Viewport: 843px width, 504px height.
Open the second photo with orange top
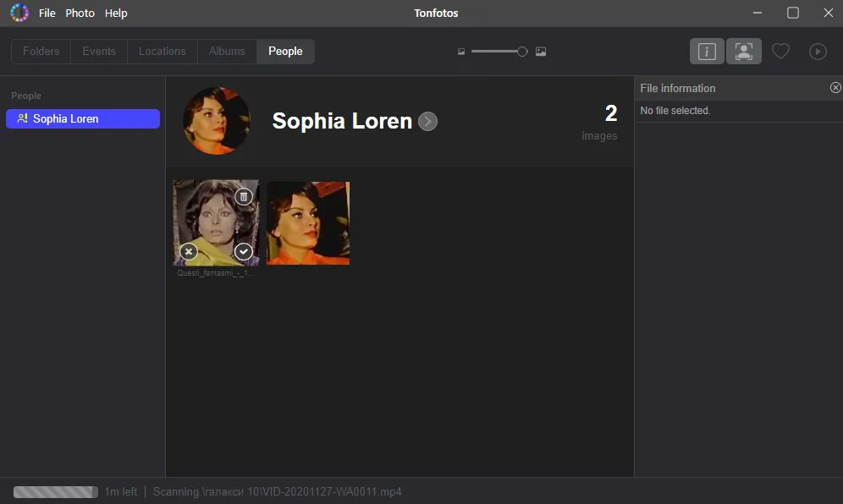pos(308,223)
